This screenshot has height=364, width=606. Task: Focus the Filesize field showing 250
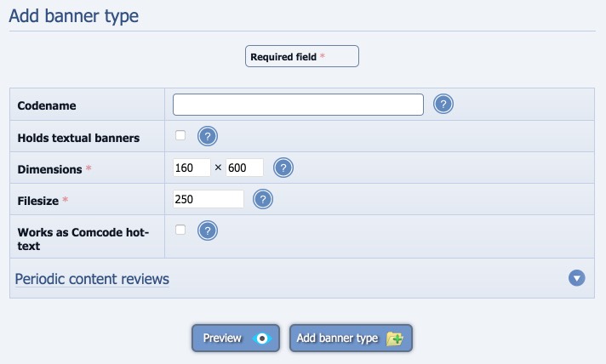(x=209, y=199)
